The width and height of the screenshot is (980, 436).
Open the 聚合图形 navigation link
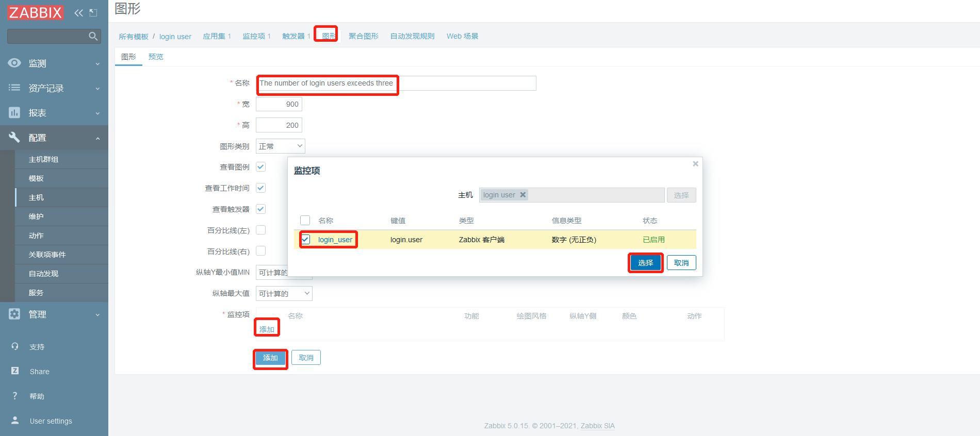point(364,36)
